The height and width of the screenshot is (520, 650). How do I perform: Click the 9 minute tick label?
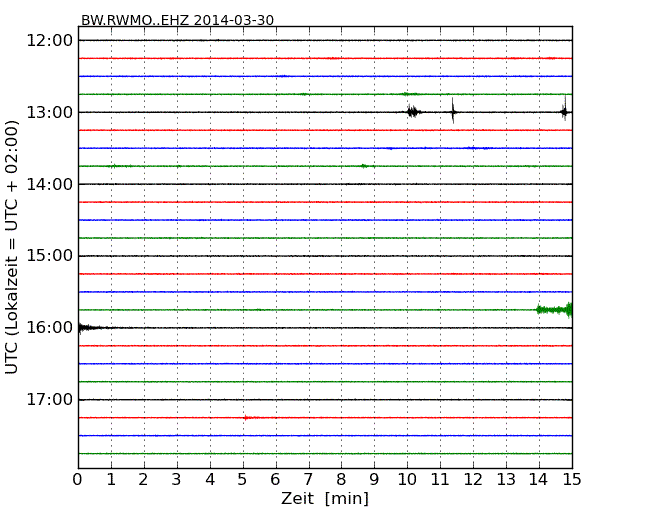[x=374, y=480]
